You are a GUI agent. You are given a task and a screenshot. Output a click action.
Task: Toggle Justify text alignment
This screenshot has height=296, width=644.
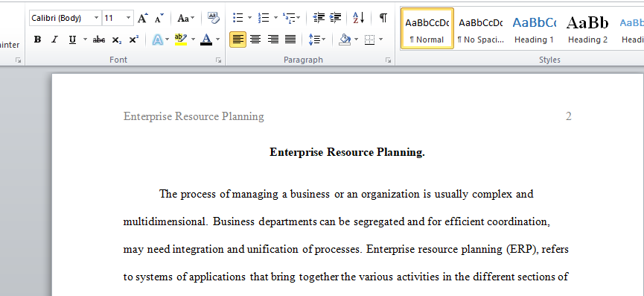point(290,40)
